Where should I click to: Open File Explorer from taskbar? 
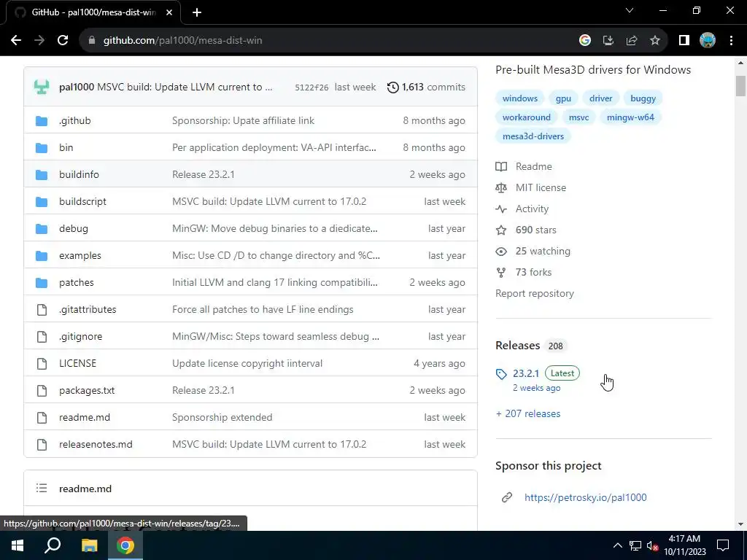point(89,545)
